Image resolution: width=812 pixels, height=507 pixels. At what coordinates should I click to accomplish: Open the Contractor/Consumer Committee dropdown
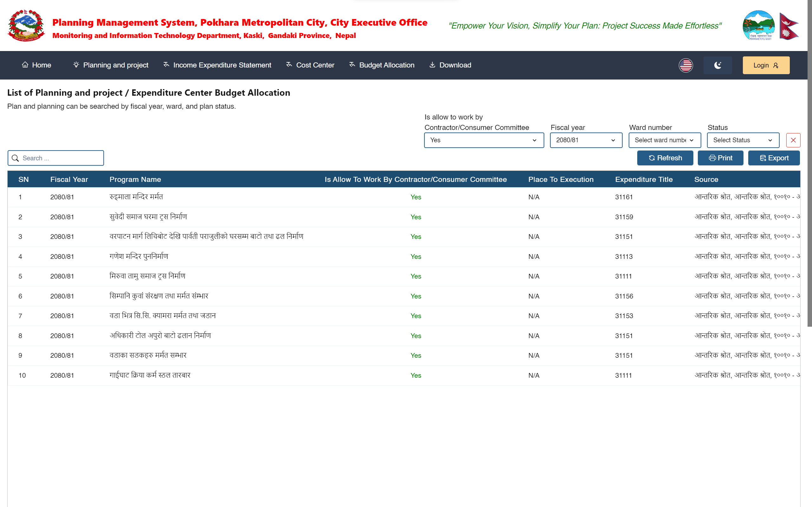483,140
